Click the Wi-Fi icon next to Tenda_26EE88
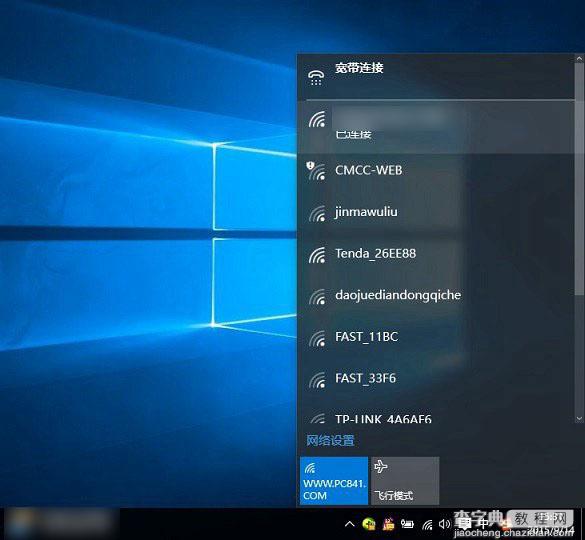585x540 pixels. click(x=317, y=256)
